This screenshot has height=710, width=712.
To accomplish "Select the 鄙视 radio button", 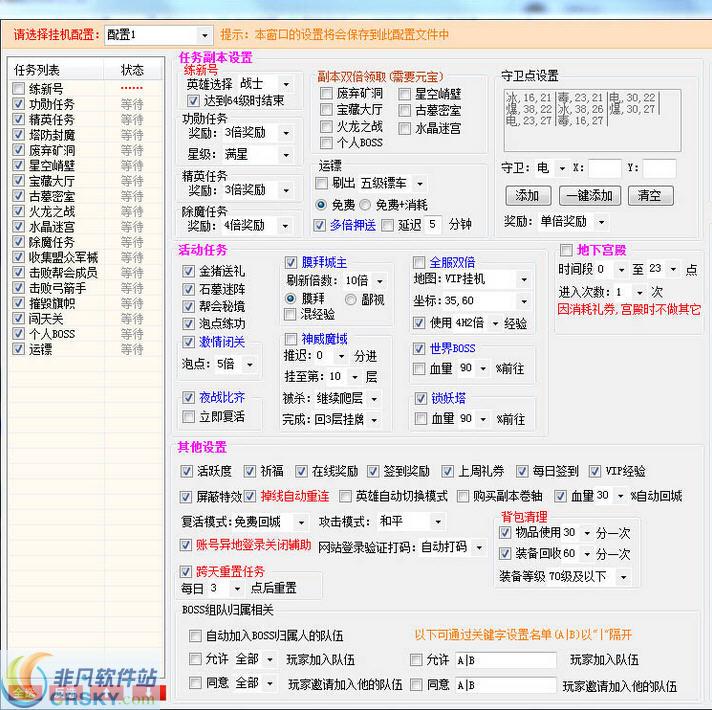I will [x=351, y=299].
